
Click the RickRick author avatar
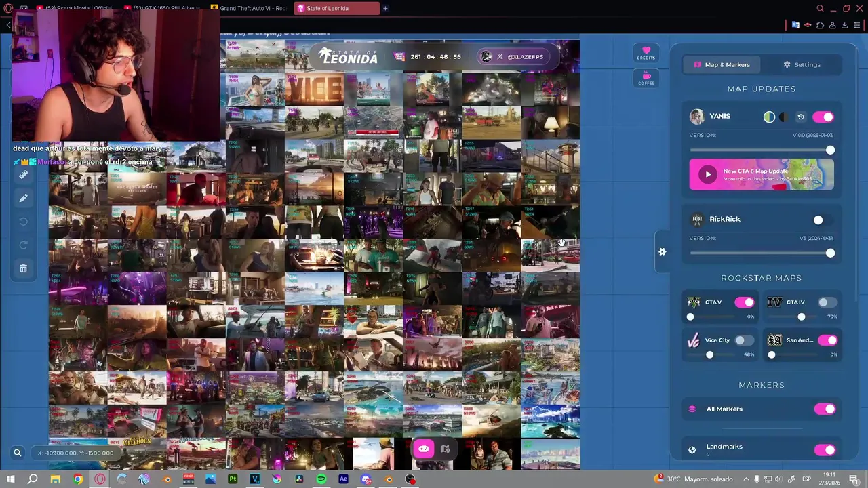pyautogui.click(x=696, y=219)
